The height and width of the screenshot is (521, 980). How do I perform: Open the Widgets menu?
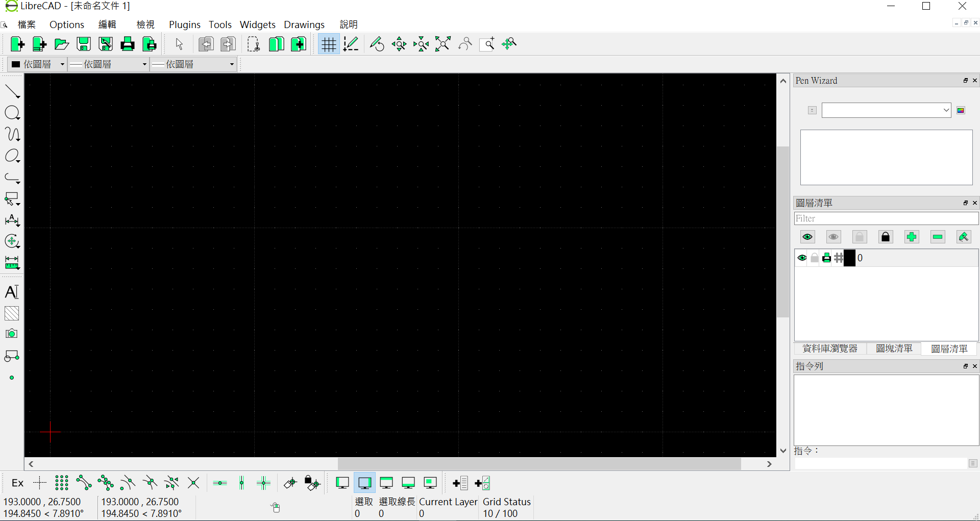[258, 24]
